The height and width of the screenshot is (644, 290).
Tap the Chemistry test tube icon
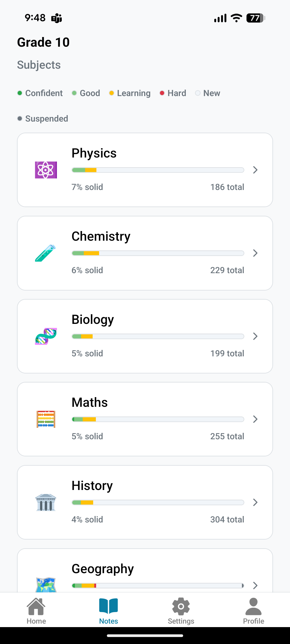[46, 253]
